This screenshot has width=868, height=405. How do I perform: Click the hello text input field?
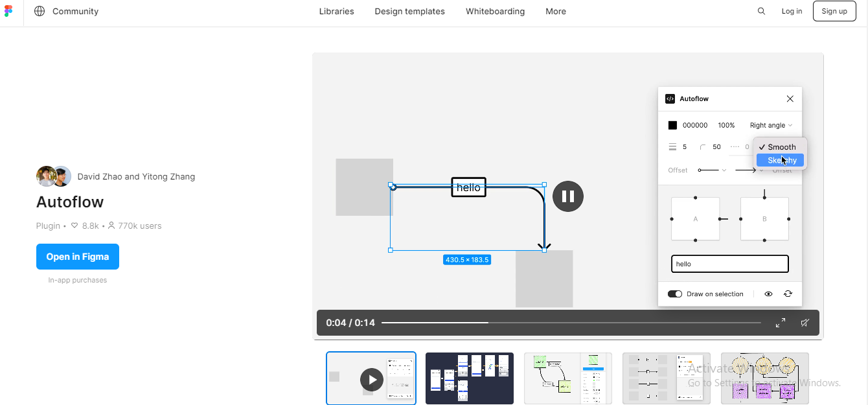pyautogui.click(x=730, y=264)
